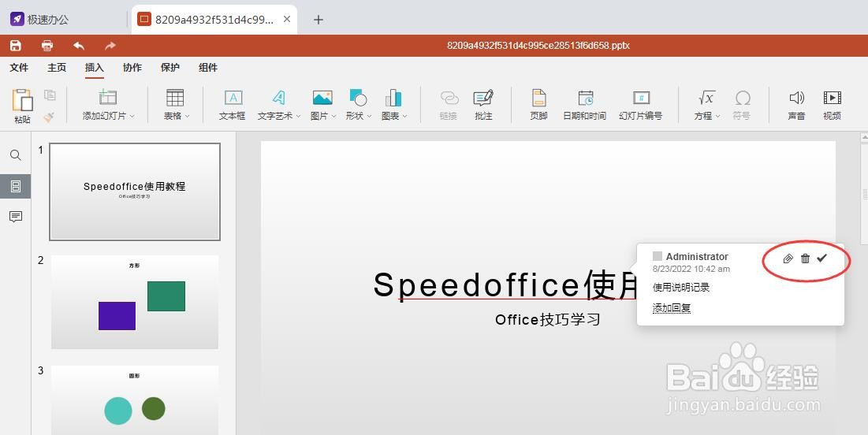Select slide 1 thumbnail
The height and width of the screenshot is (435, 868).
coord(135,191)
